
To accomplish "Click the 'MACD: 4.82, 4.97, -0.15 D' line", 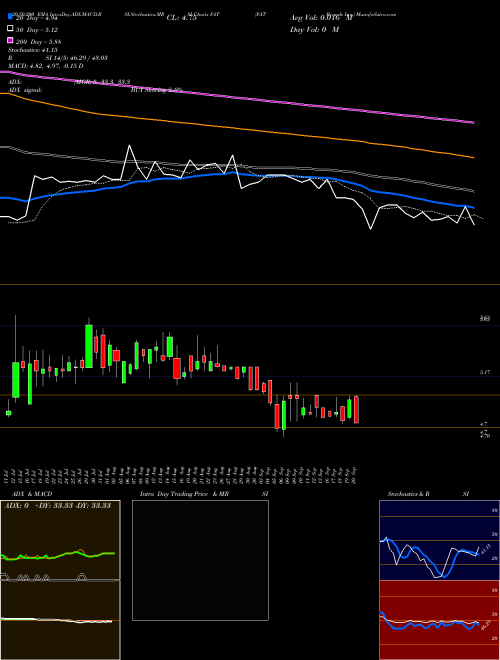I will [x=45, y=66].
